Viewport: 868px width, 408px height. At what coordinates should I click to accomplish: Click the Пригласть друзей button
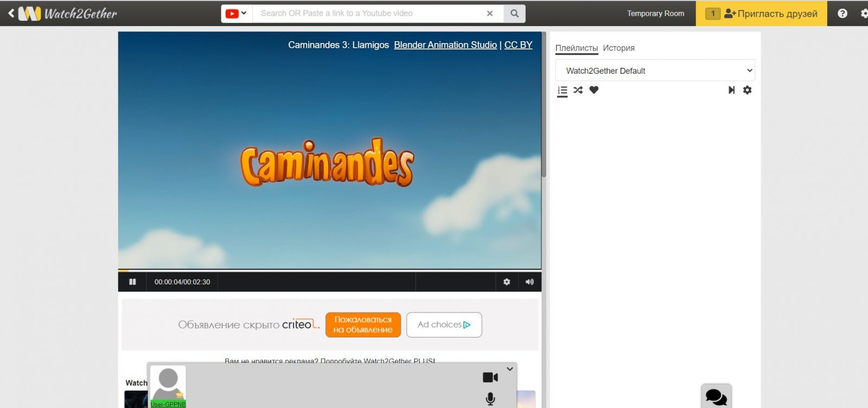tap(761, 14)
